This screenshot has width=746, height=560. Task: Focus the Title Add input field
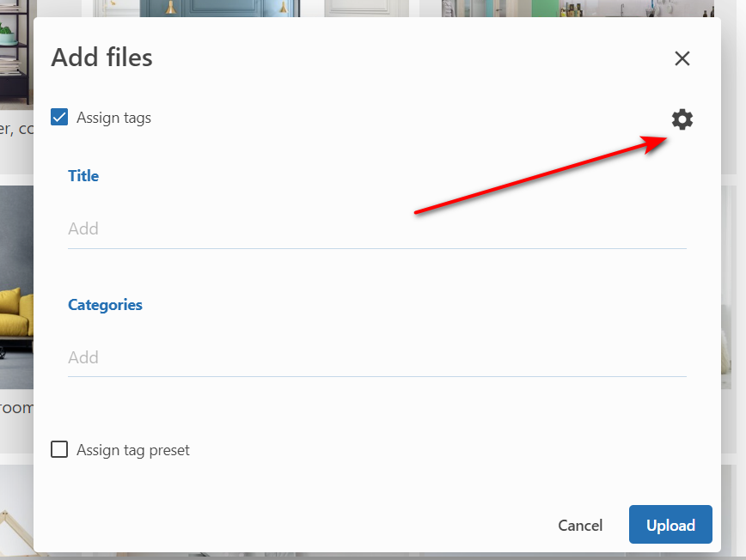376,228
